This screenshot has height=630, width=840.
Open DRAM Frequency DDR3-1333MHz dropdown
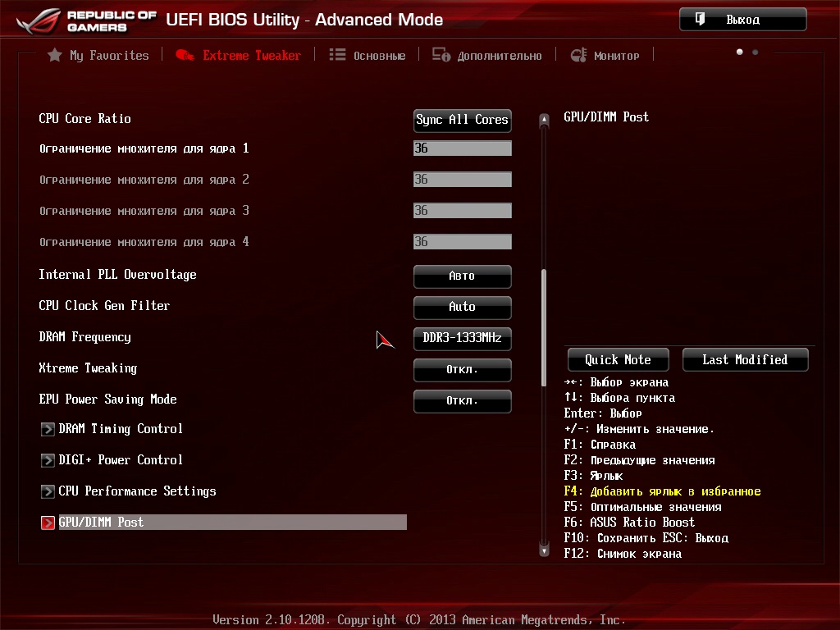tap(462, 339)
